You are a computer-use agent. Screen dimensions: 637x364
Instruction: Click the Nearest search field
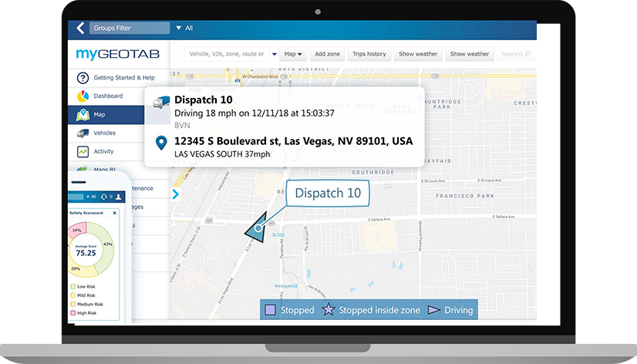[x=516, y=54]
